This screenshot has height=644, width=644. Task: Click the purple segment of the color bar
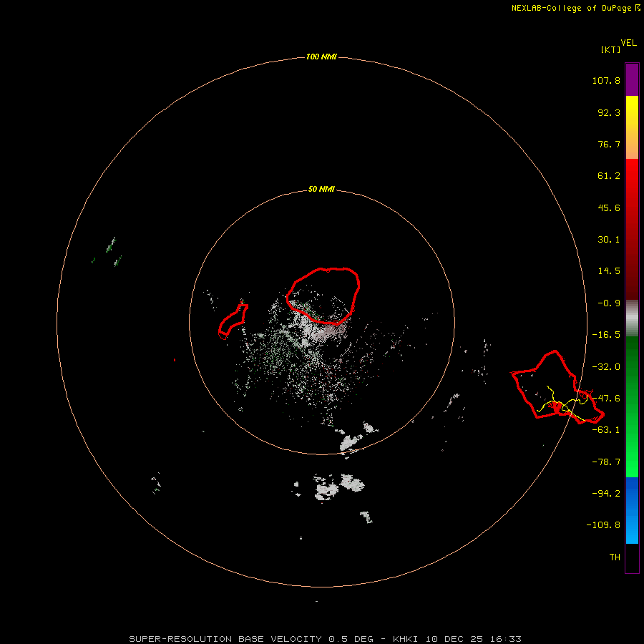click(632, 79)
